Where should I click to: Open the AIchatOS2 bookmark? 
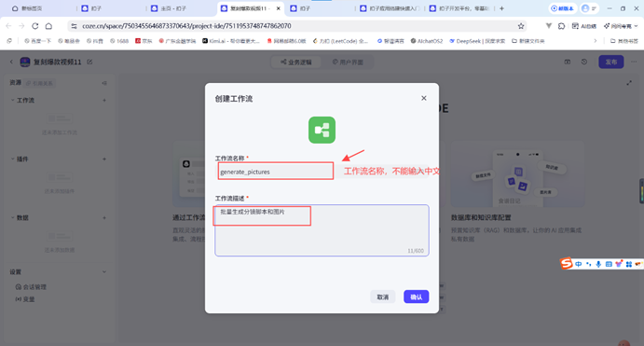point(427,41)
